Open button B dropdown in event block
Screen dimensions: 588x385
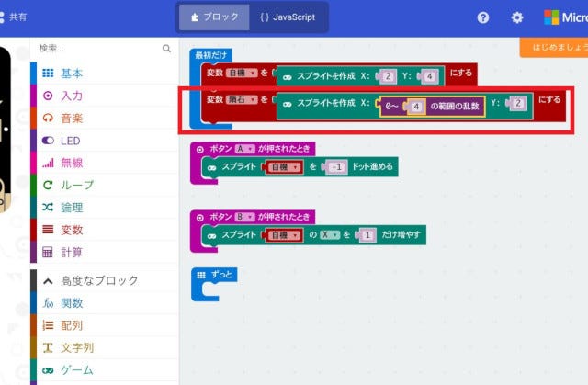coord(244,217)
